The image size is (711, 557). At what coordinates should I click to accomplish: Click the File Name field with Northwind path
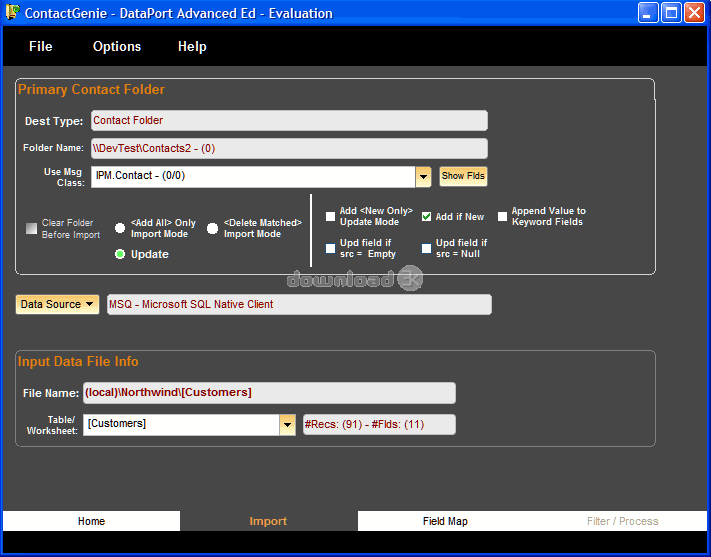[269, 393]
